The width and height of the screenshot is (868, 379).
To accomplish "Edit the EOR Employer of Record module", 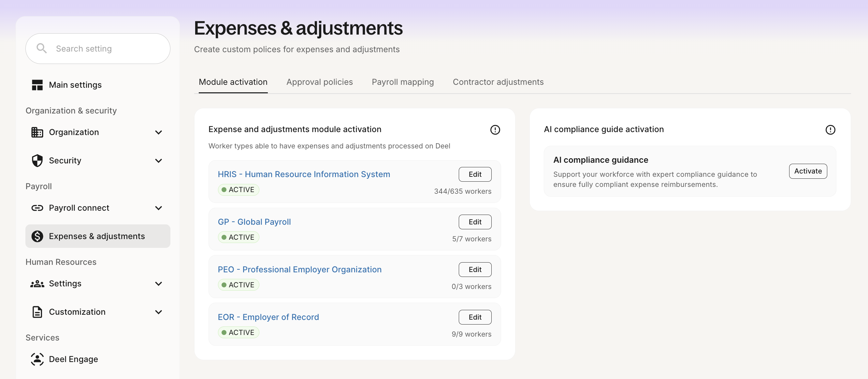I will click(x=475, y=317).
